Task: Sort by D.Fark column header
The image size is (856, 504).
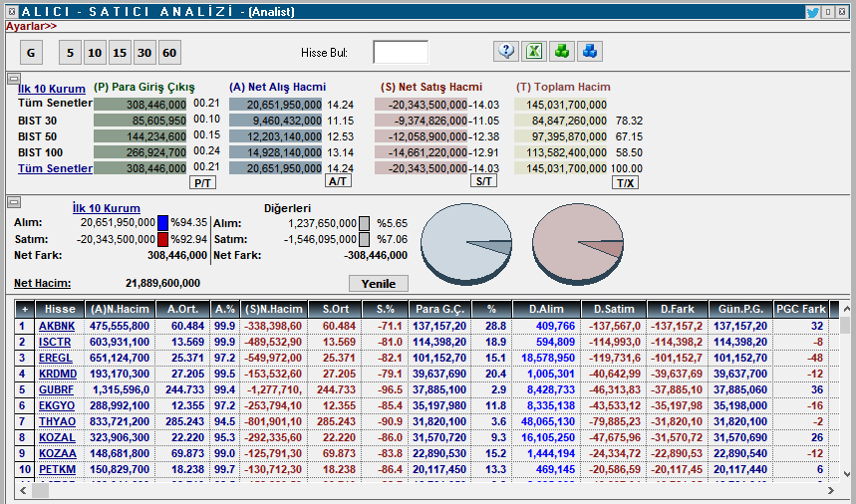Action: tap(678, 309)
